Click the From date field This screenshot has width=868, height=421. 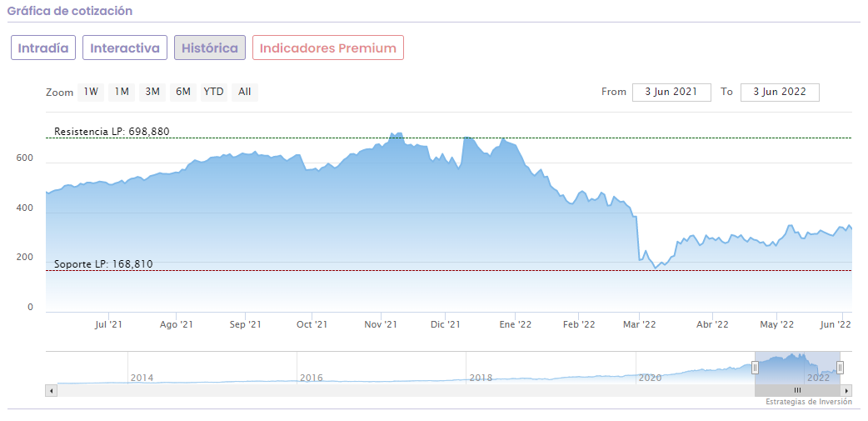click(671, 92)
